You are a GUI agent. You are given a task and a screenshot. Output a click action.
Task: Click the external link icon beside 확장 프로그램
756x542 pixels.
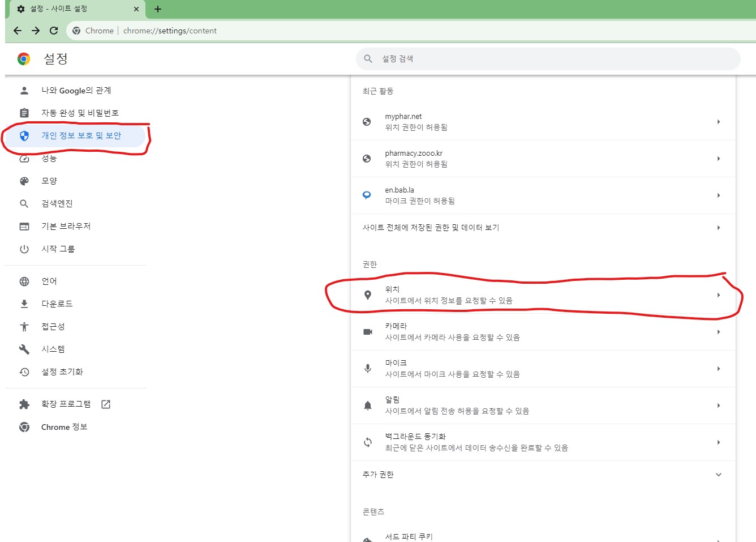[x=106, y=404]
